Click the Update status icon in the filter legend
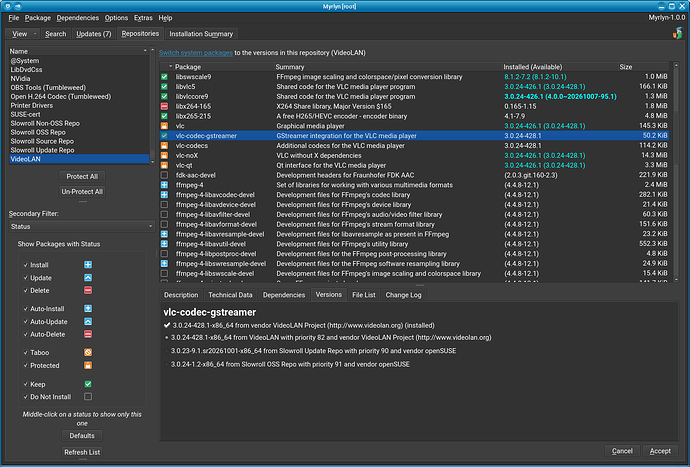 [x=88, y=278]
